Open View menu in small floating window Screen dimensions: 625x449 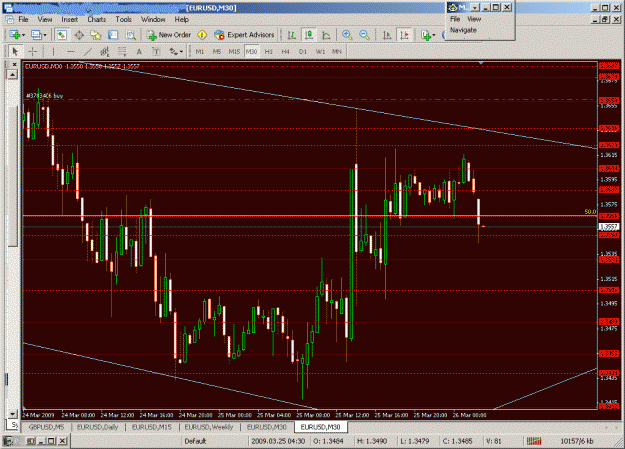pos(474,19)
